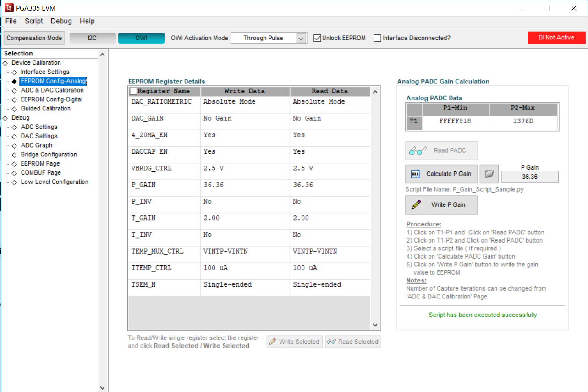588x392 pixels.
Task: Click scroll-down arrow of Selection panel
Action: (103, 387)
